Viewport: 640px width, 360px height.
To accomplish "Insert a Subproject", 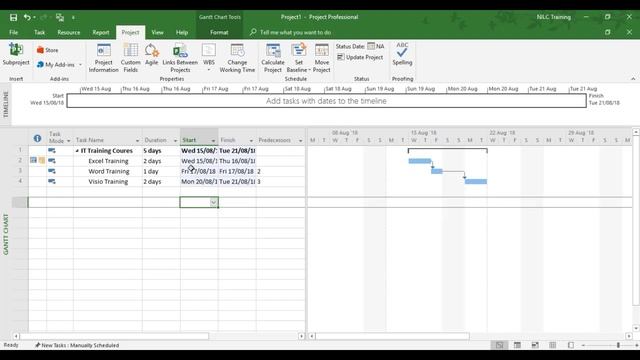I will (16, 55).
